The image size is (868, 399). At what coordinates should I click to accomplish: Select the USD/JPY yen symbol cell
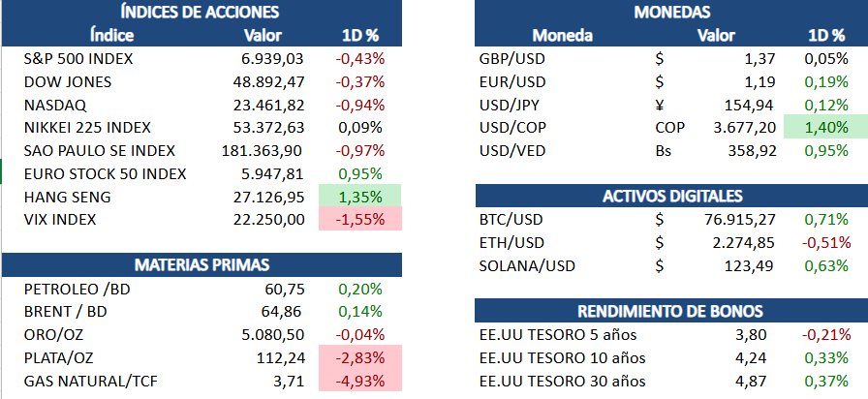[660, 105]
